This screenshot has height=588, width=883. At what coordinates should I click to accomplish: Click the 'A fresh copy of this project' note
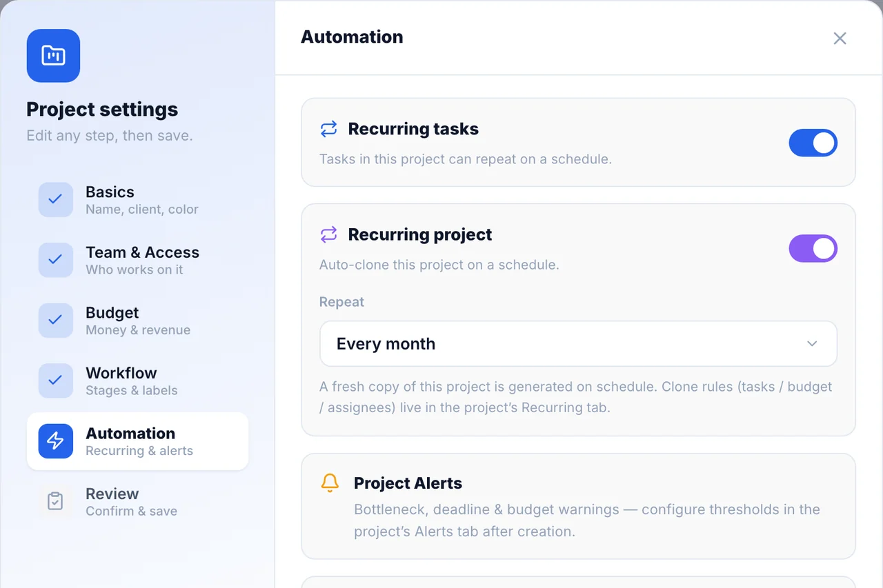[x=576, y=397]
